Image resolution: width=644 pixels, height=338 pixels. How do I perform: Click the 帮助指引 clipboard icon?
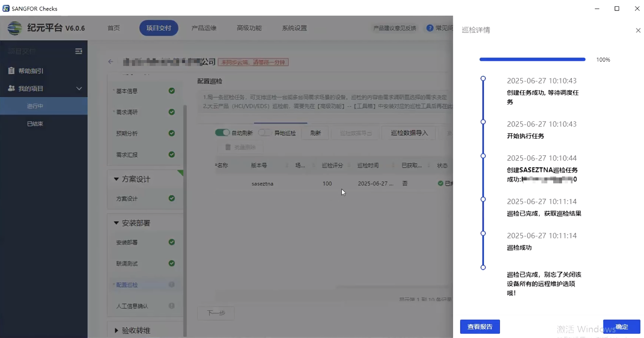click(x=11, y=71)
